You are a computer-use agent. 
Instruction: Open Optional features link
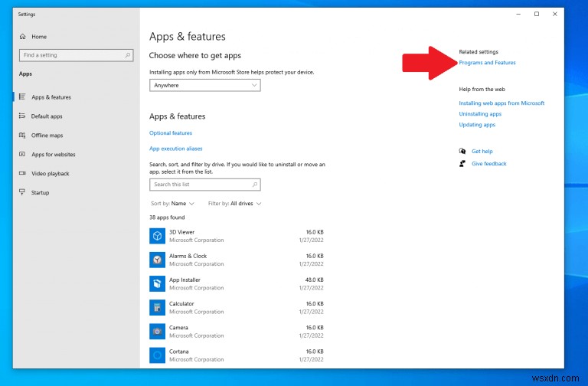171,132
